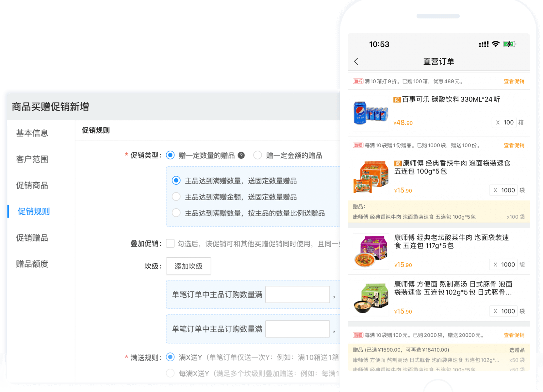Choose 主品达到满赠金额，送固定数量赠品 option
This screenshot has height=392, width=543.
pos(176,197)
